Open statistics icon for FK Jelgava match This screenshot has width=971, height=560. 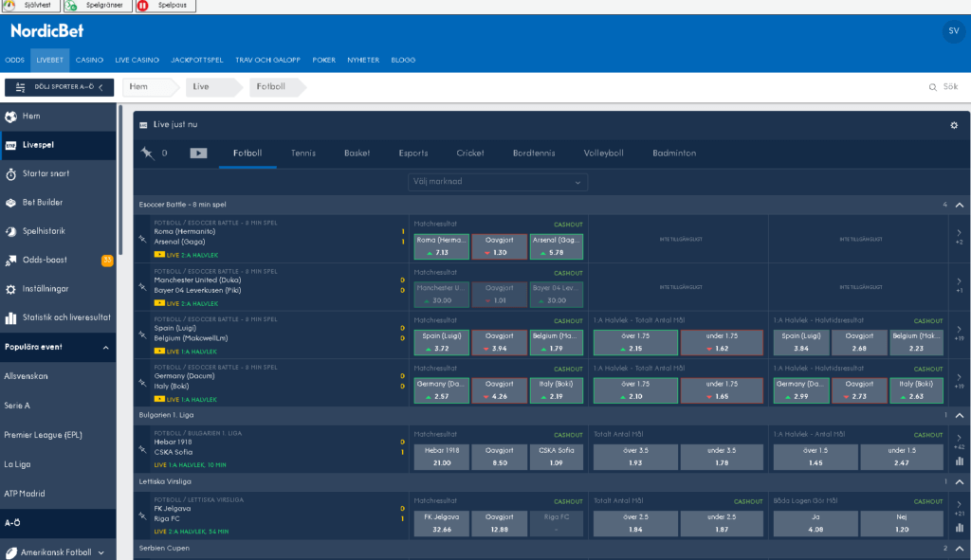pyautogui.click(x=960, y=527)
